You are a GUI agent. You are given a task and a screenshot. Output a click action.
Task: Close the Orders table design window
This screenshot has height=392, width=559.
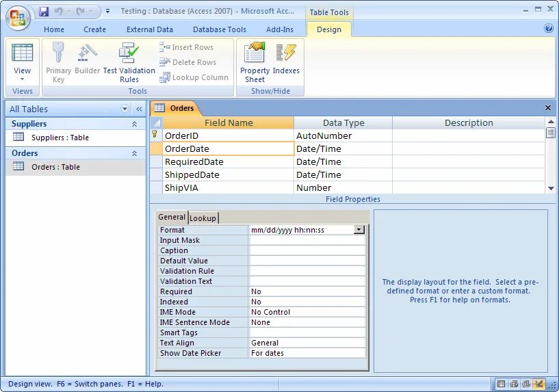click(x=548, y=107)
